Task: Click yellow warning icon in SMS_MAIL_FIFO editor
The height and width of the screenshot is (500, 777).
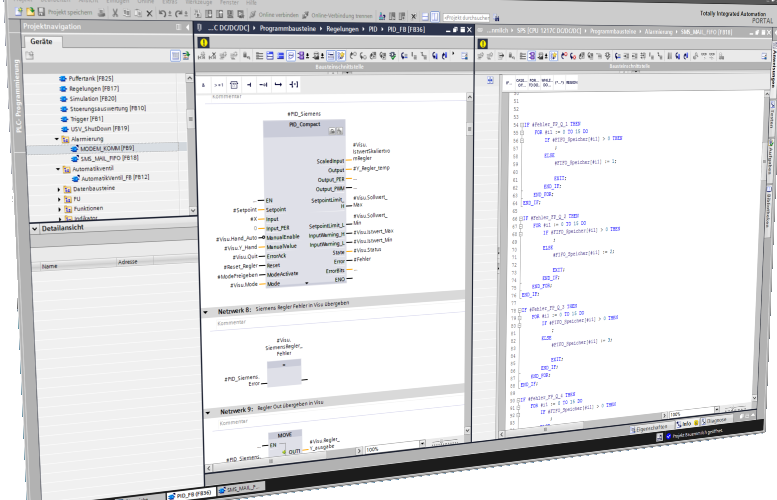Action: 483,44
